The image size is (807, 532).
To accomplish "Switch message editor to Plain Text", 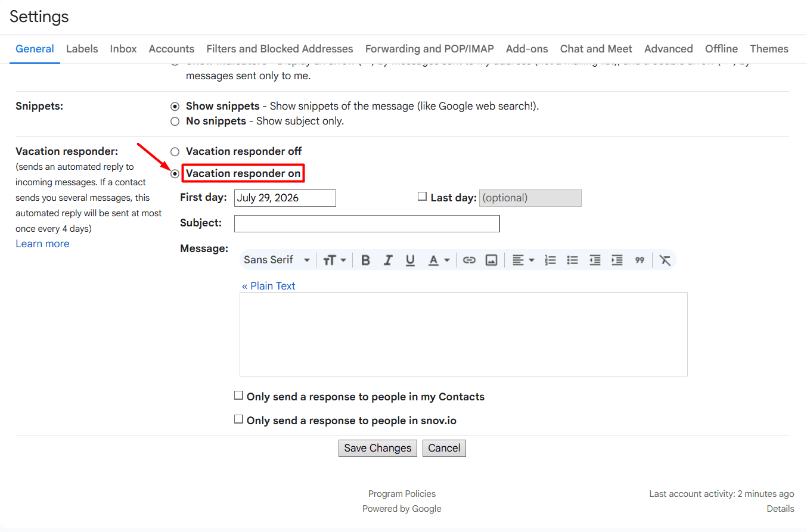I will point(268,286).
